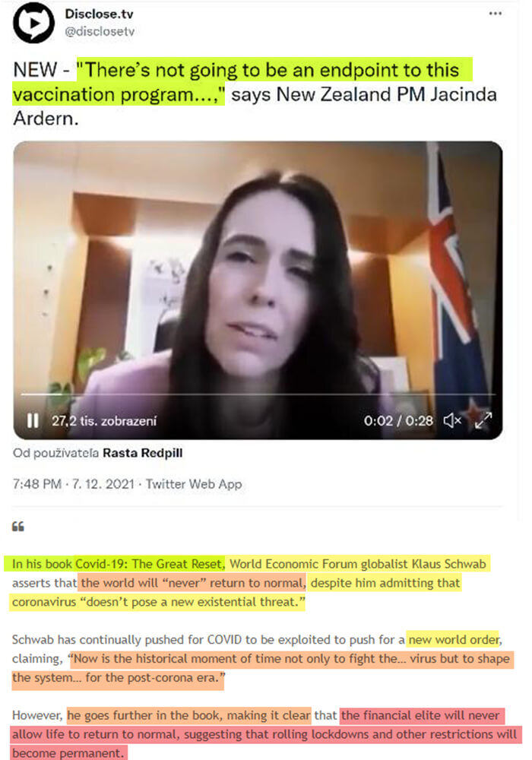Click the highlighted Covid-19: The Great Reset title

(150, 564)
